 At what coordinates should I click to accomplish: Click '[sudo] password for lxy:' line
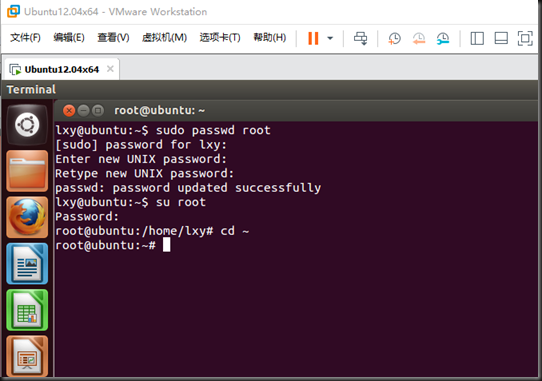point(141,145)
